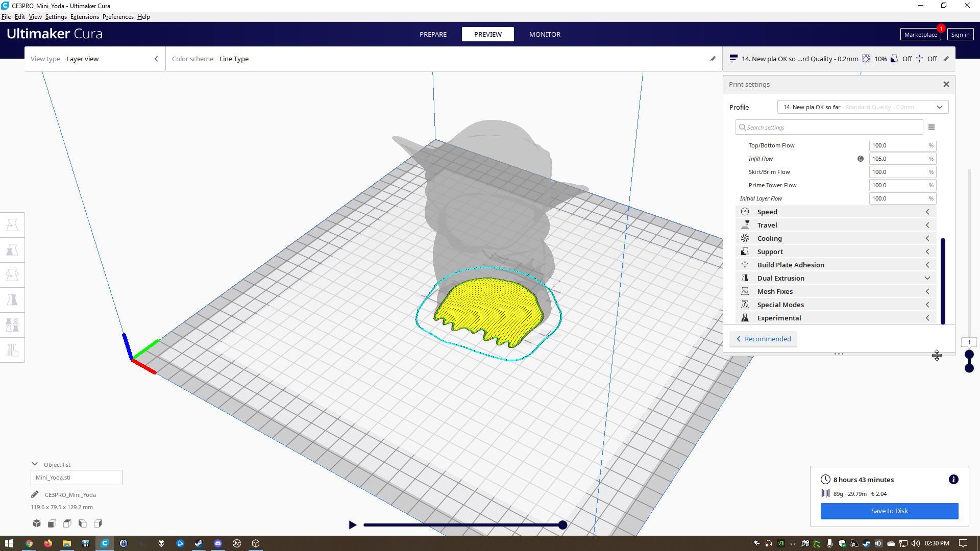Click the pencil icon beside CE3PRO_Mini_Yoda
980x551 pixels.
click(35, 494)
